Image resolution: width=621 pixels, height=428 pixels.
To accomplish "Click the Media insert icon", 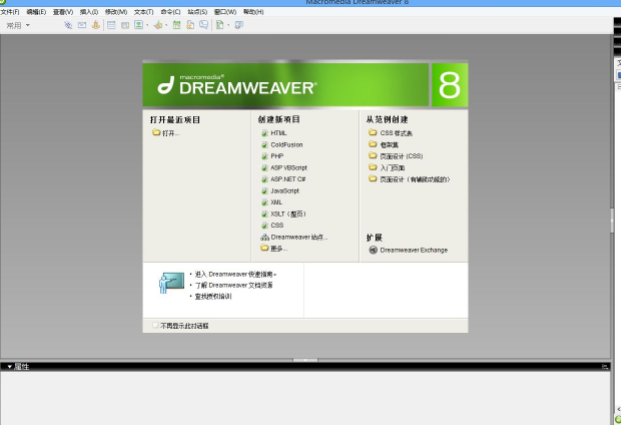I will coord(158,25).
